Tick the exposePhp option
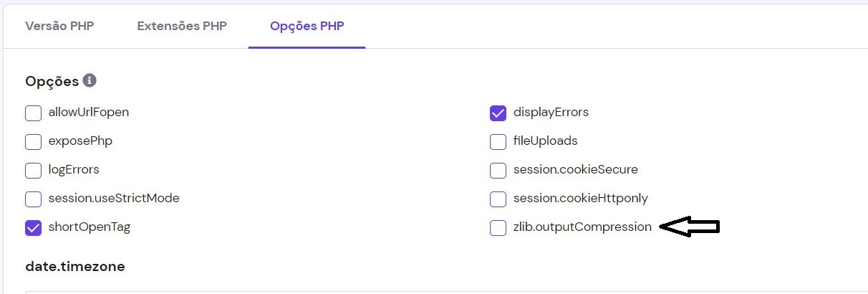This screenshot has width=868, height=294. tap(33, 141)
